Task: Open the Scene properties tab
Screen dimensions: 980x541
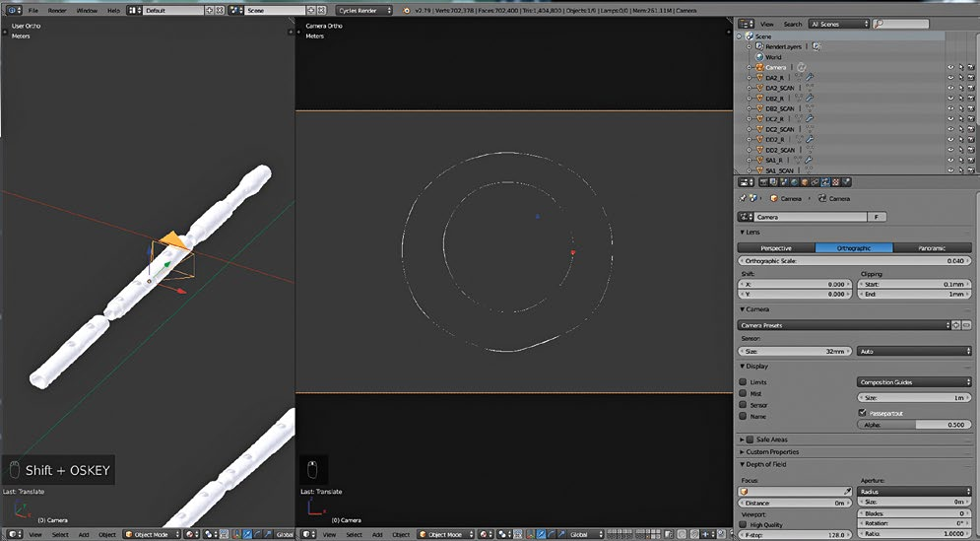Action: point(784,182)
